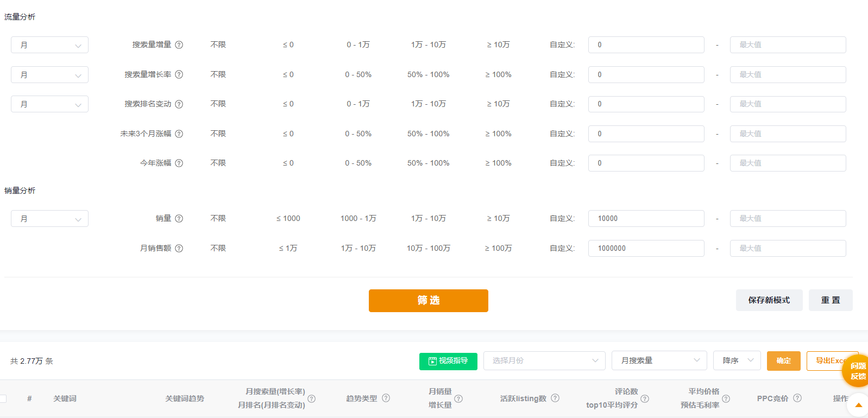
Task: Open help icon next to 月销售额
Action: pyautogui.click(x=179, y=248)
